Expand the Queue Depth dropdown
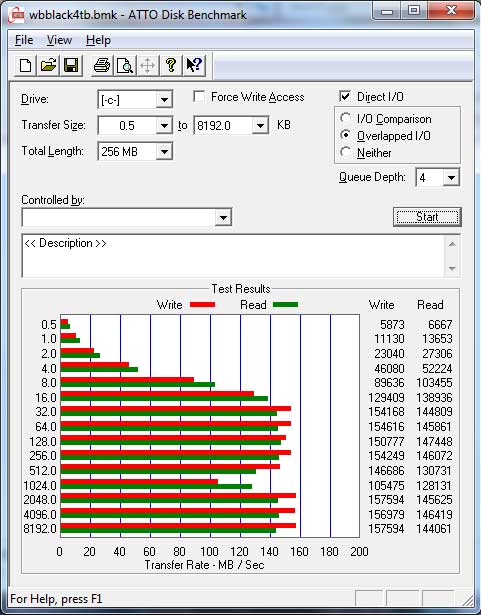Image resolution: width=481 pixels, height=615 pixels. click(451, 178)
